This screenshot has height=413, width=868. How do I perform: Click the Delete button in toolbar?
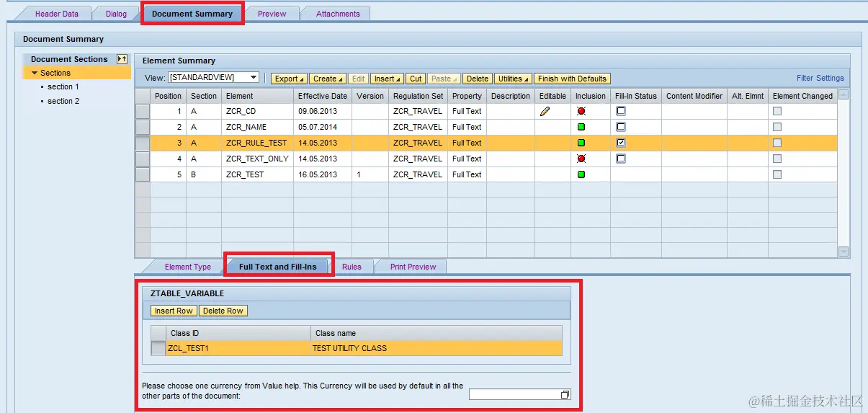pos(477,79)
